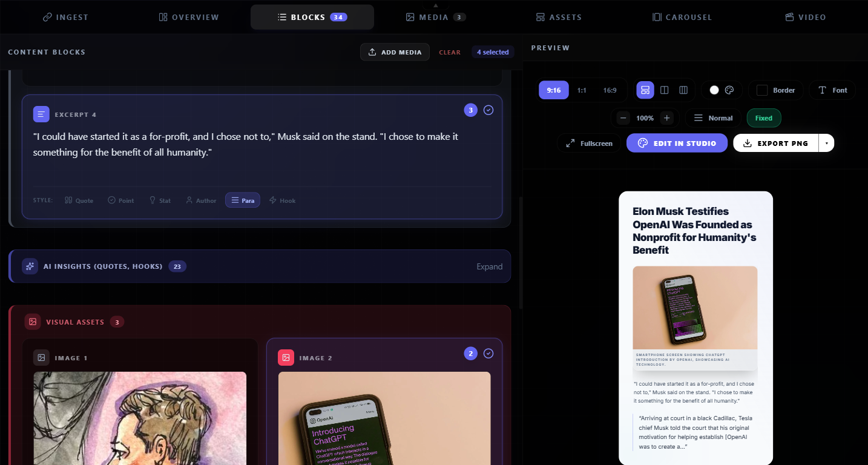Select the Blocks tab
Screen dimensions: 868x465
click(x=312, y=17)
